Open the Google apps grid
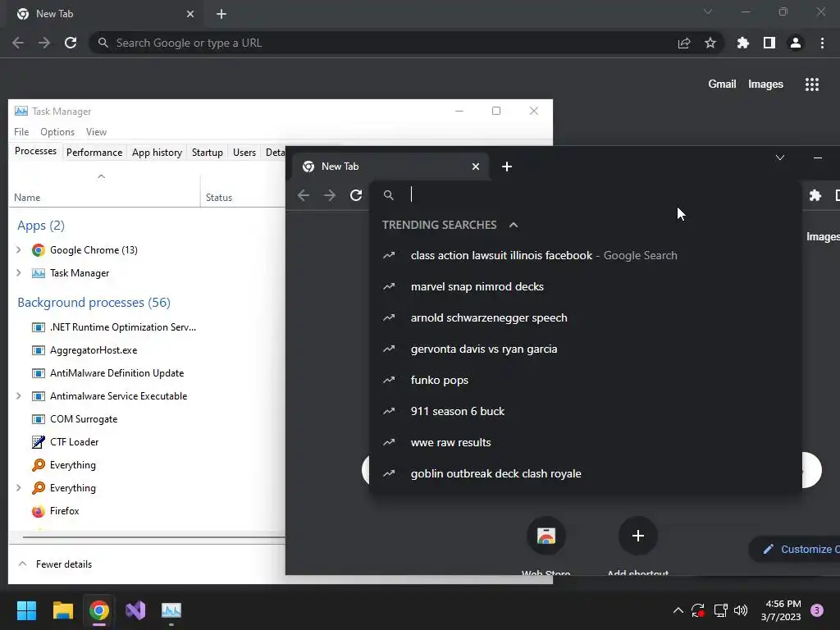The height and width of the screenshot is (630, 840). [812, 84]
